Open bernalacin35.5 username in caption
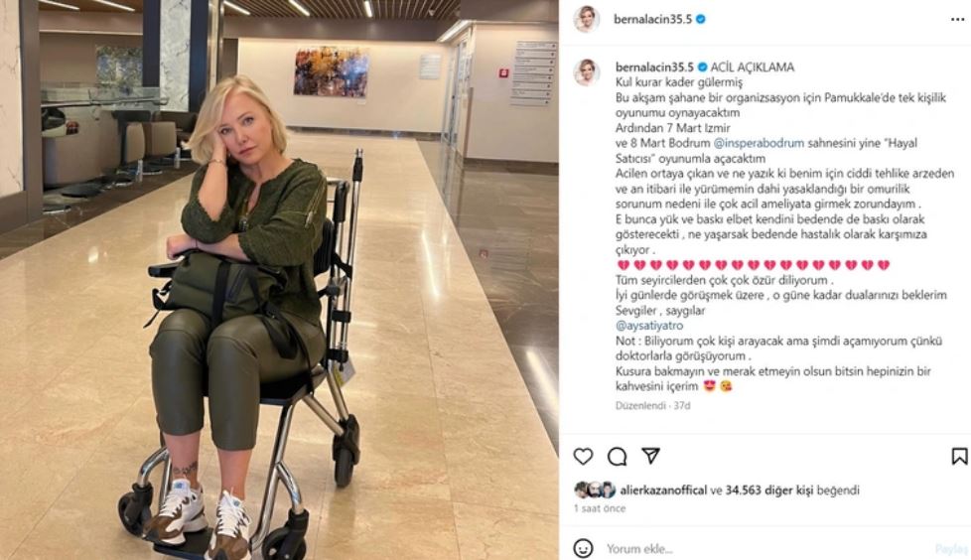Viewport: 971px width, 560px height. tap(654, 67)
